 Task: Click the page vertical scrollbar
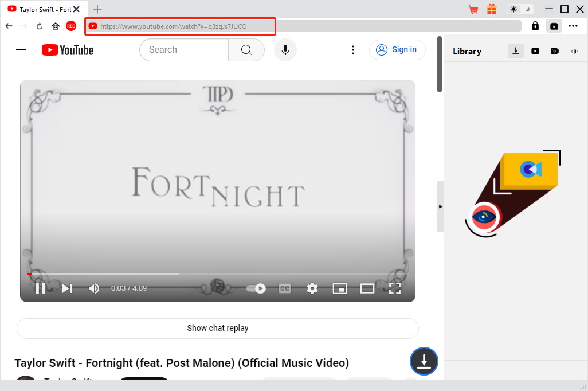(x=440, y=64)
